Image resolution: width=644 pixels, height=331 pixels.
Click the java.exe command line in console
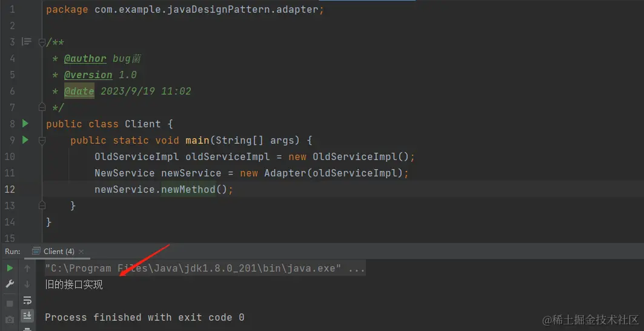(x=205, y=269)
